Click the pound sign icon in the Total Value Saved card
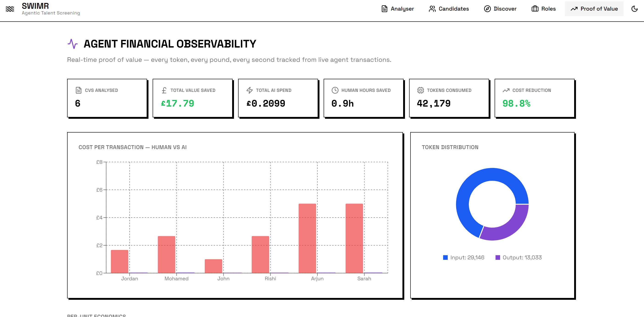Screen dimensions: 644x317 [164, 91]
